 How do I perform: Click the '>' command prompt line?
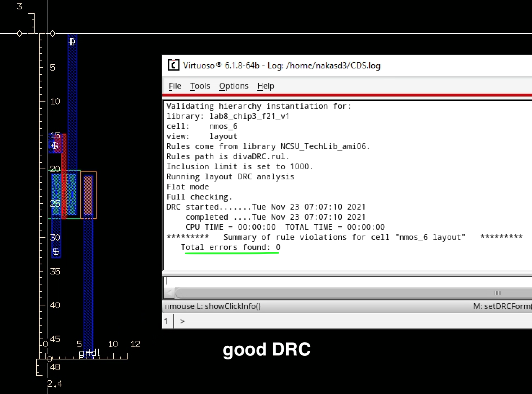click(182, 321)
